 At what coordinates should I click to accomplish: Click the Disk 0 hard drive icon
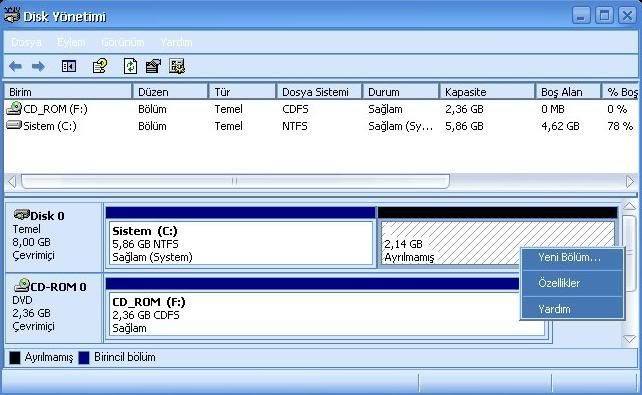(21, 214)
